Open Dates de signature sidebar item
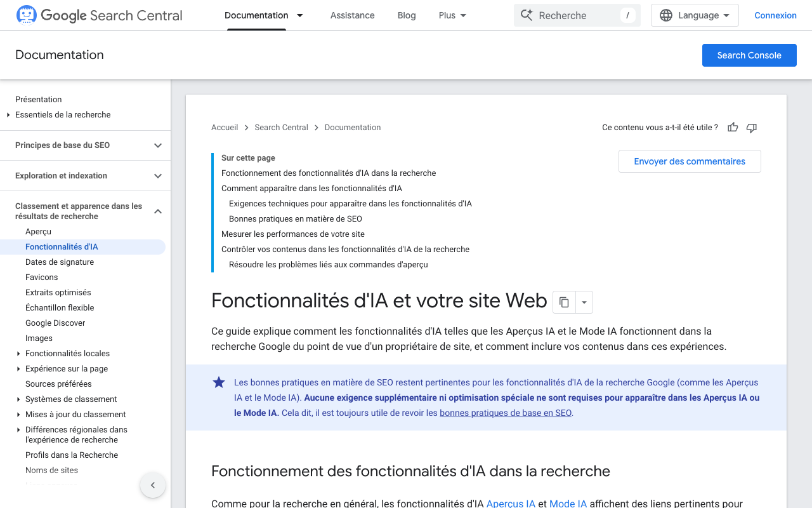The width and height of the screenshot is (812, 508). (60, 262)
